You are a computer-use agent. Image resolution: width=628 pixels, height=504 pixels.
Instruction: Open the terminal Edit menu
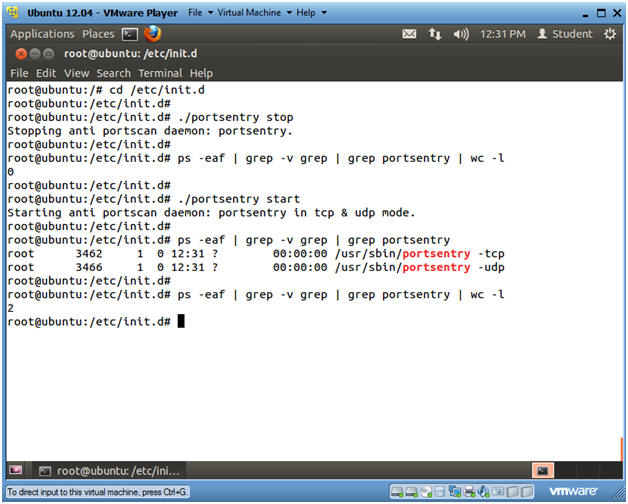click(x=46, y=73)
